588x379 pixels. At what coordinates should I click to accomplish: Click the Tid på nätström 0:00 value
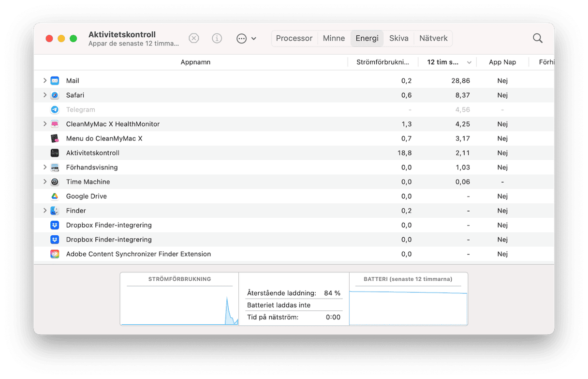333,317
